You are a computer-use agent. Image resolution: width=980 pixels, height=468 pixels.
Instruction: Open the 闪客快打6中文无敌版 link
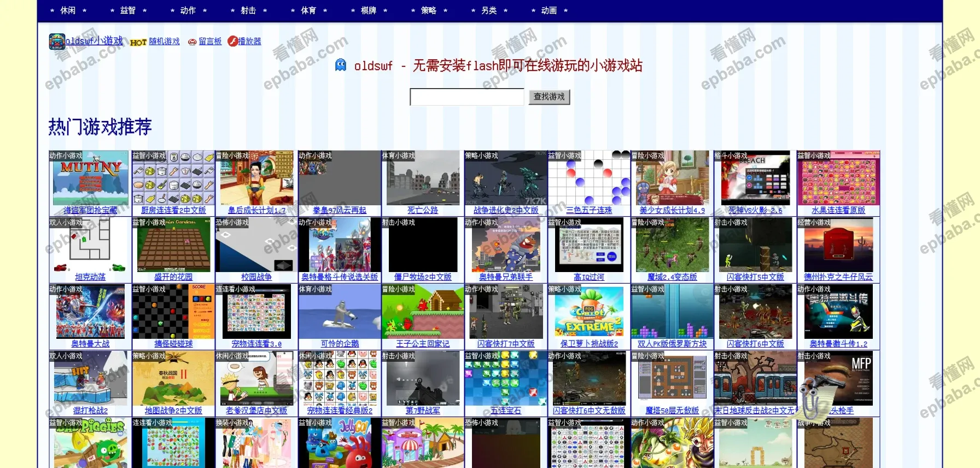tap(589, 411)
